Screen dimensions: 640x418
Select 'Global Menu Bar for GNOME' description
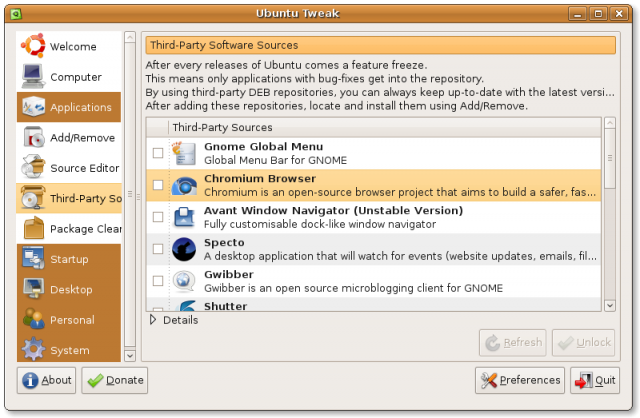275,160
